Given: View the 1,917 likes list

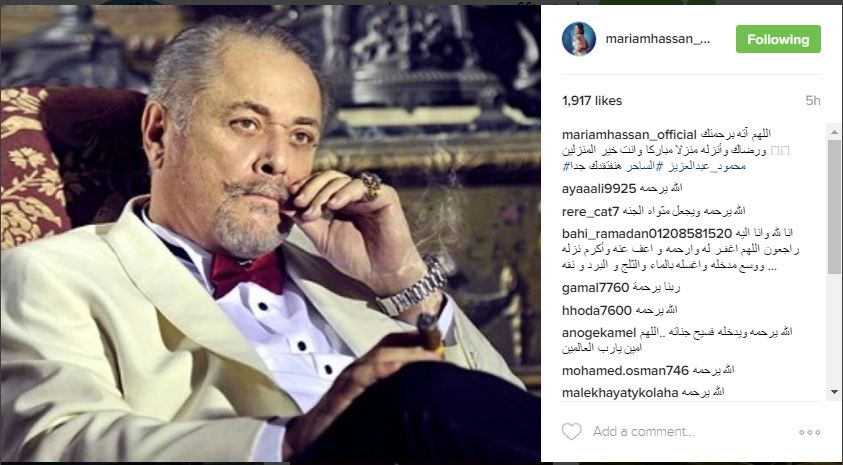Looking at the screenshot, I should click(592, 101).
